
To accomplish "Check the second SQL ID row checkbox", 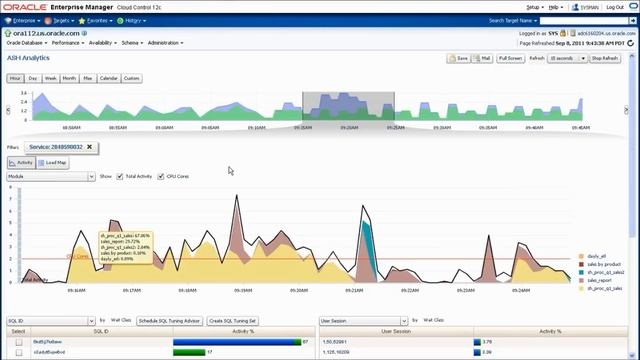I will 19,352.
